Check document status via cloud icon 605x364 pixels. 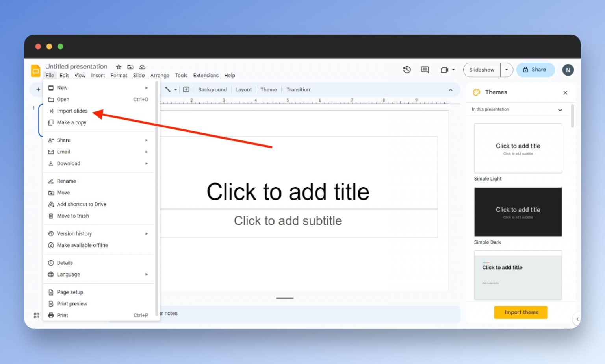pyautogui.click(x=142, y=67)
